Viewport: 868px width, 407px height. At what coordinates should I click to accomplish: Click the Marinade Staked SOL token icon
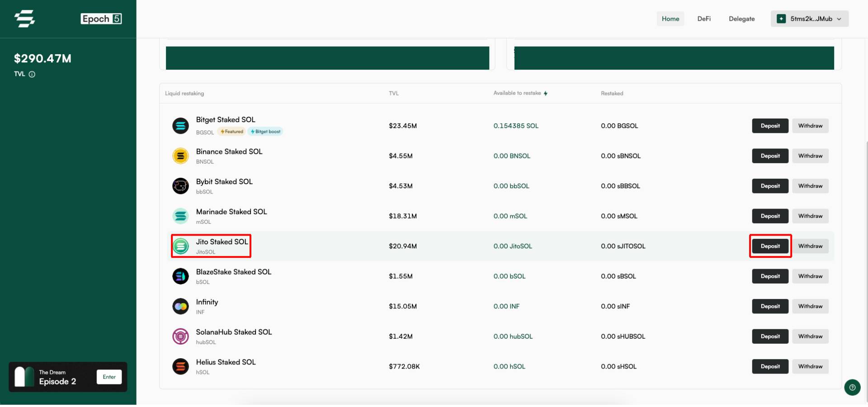(180, 216)
